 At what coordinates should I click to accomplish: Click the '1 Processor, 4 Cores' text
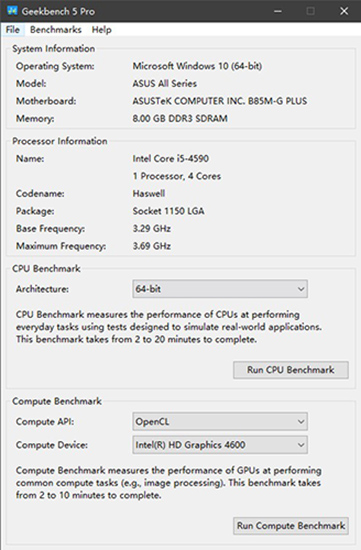tap(177, 176)
